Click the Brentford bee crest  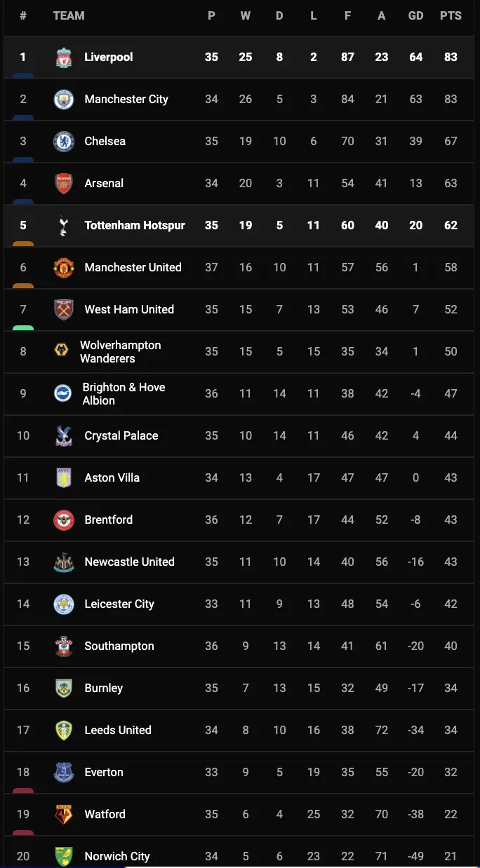point(64,520)
